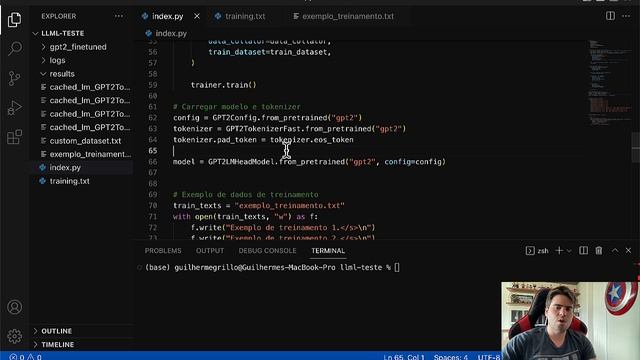Click in the terminal prompt line
Viewport: 640px width, 360px height.
coord(272,268)
